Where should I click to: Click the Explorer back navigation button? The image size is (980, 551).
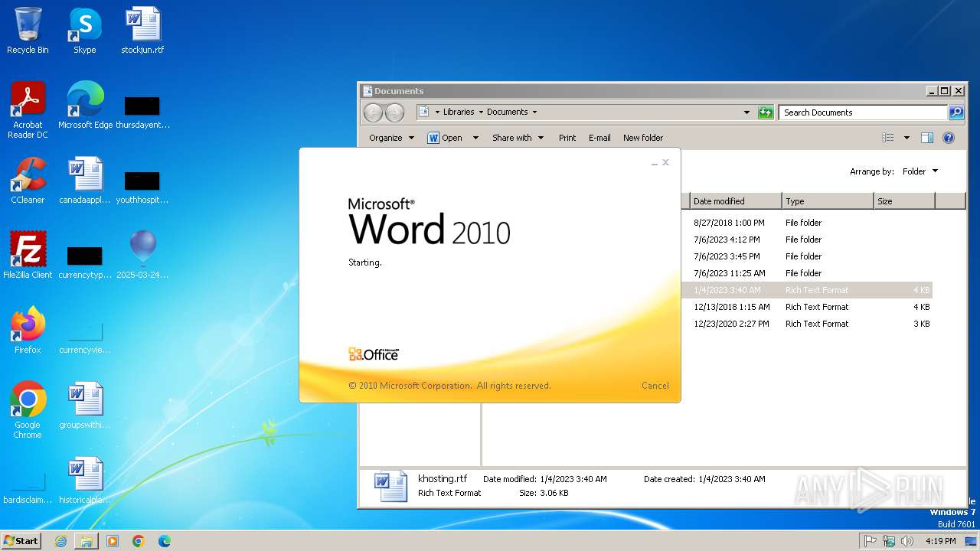(373, 112)
